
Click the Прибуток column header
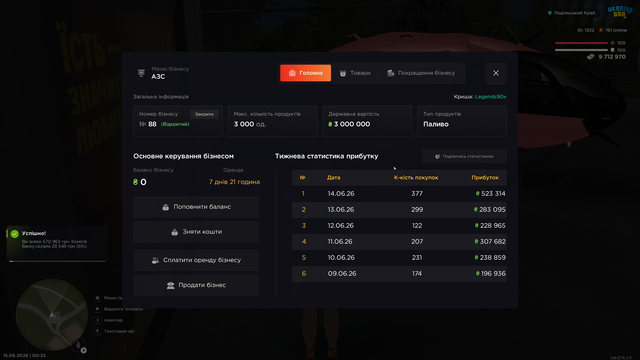tap(485, 178)
